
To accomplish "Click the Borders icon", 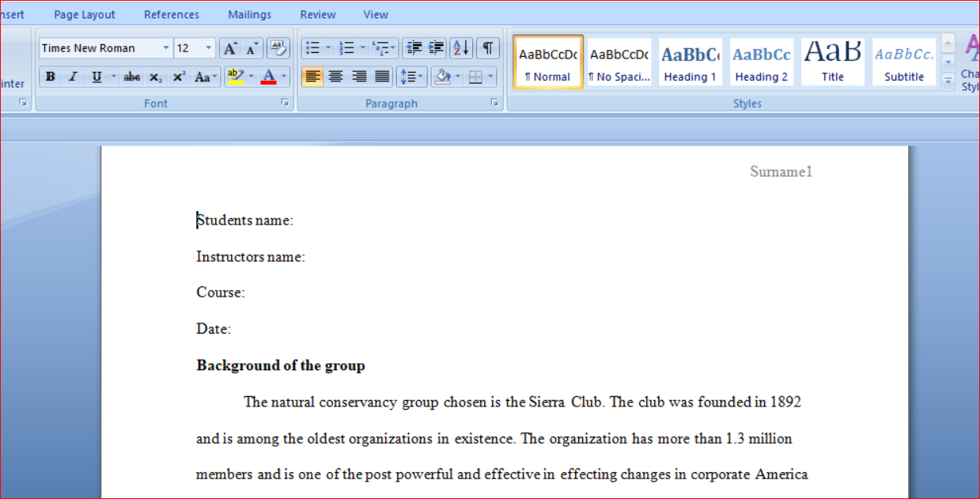I will tap(475, 77).
